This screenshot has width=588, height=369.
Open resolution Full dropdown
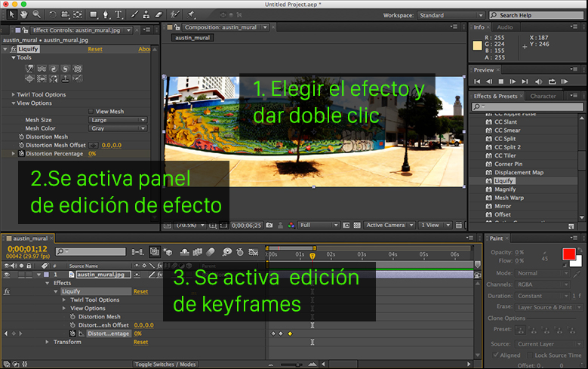319,225
